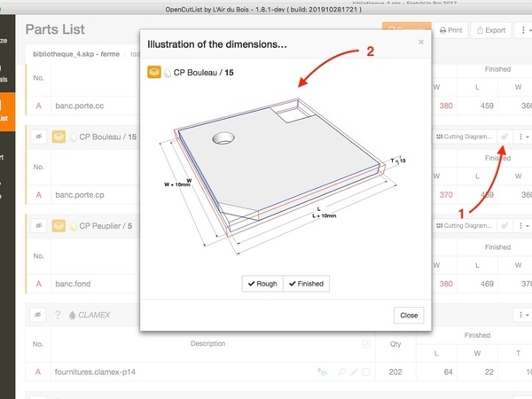Toggle the Rough dimensions button
The height and width of the screenshot is (399, 532).
[262, 284]
